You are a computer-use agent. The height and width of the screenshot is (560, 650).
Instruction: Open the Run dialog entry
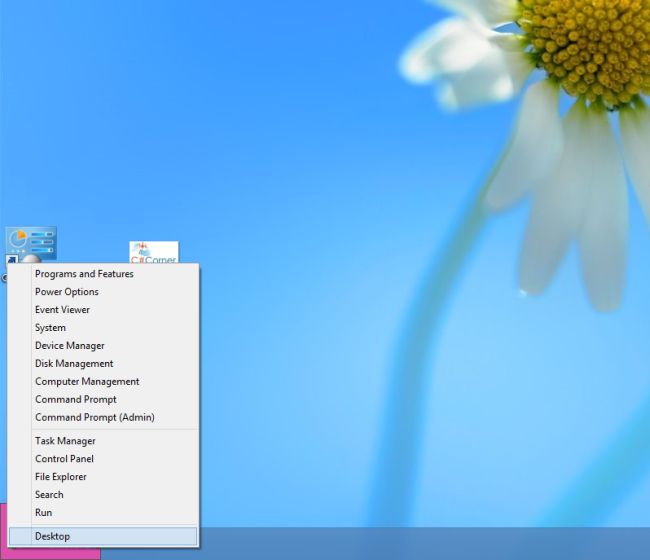pyautogui.click(x=103, y=513)
